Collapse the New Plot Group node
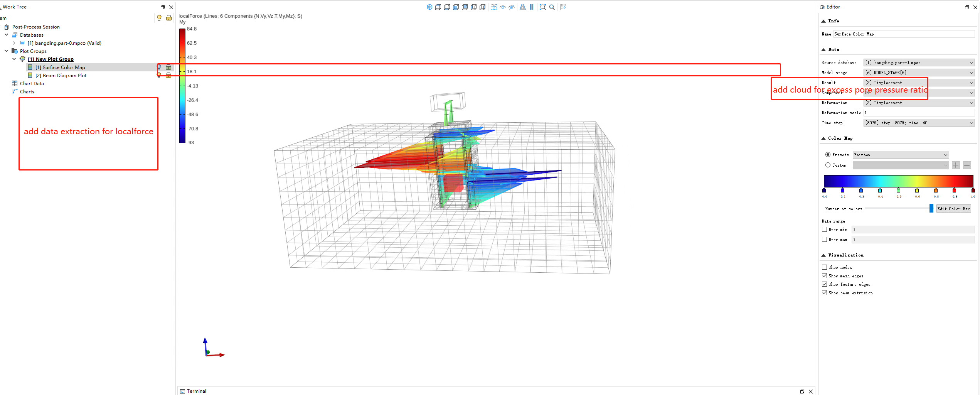Image resolution: width=980 pixels, height=395 pixels. point(14,59)
